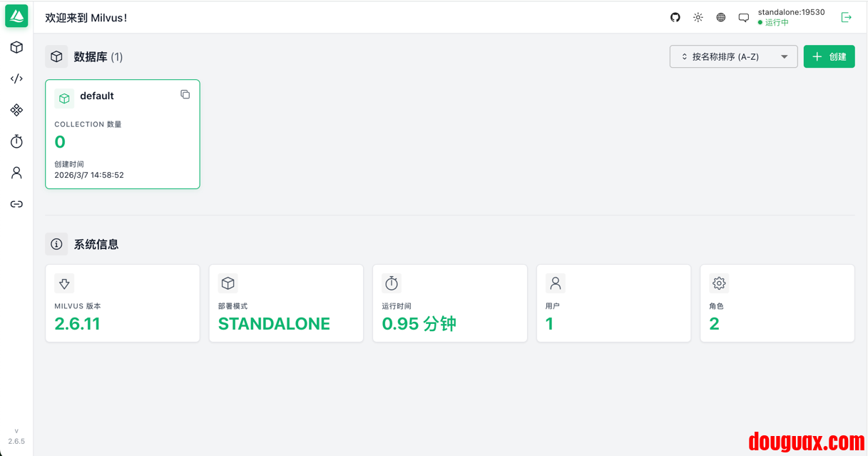Click the dropdown arrow in sort box
The height and width of the screenshot is (456, 868).
(785, 56)
